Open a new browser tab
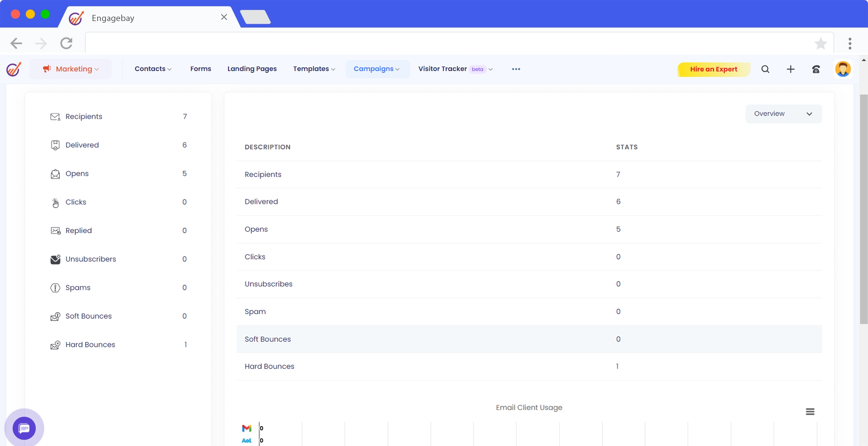868x446 pixels. 255,17
